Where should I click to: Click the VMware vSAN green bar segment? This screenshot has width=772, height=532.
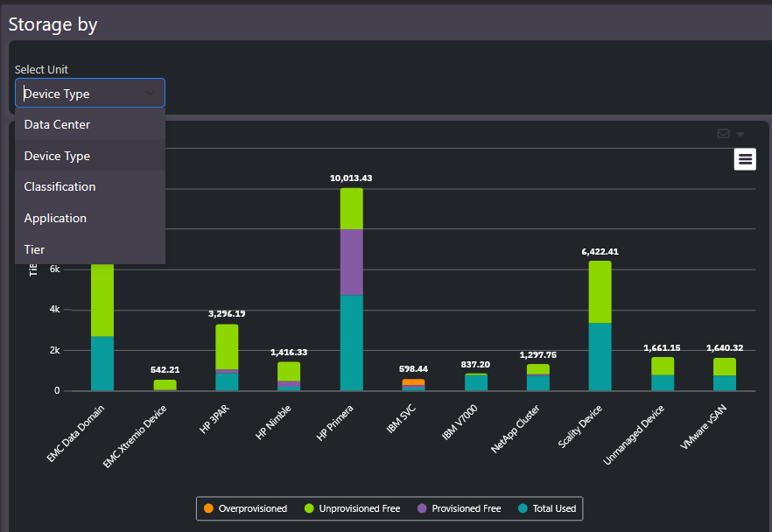click(x=725, y=367)
